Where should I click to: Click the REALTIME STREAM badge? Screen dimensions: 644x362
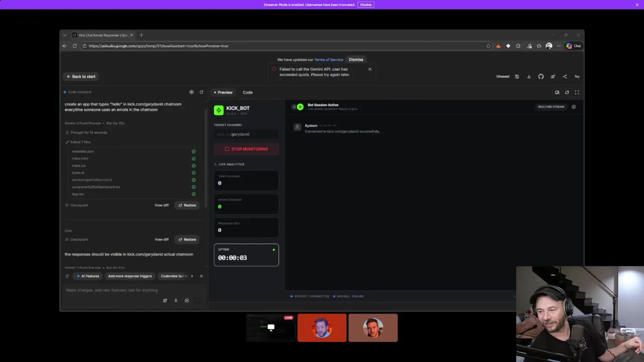click(551, 107)
